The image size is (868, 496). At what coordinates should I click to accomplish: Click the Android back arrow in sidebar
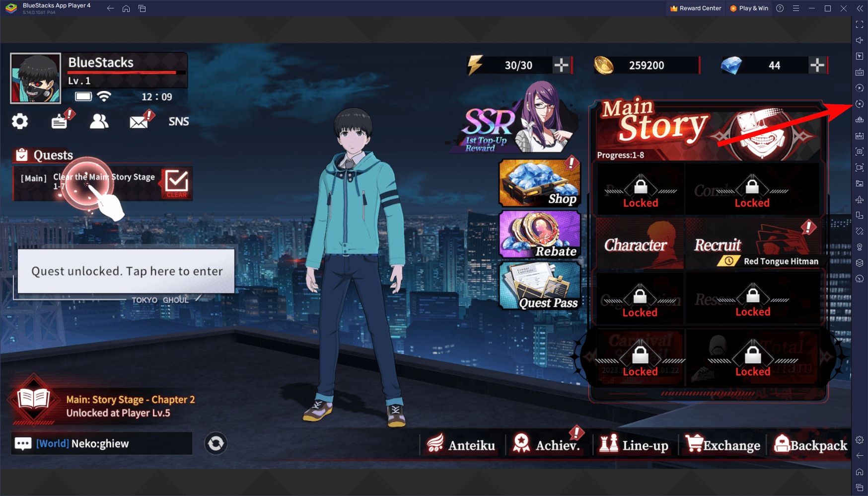[860, 456]
